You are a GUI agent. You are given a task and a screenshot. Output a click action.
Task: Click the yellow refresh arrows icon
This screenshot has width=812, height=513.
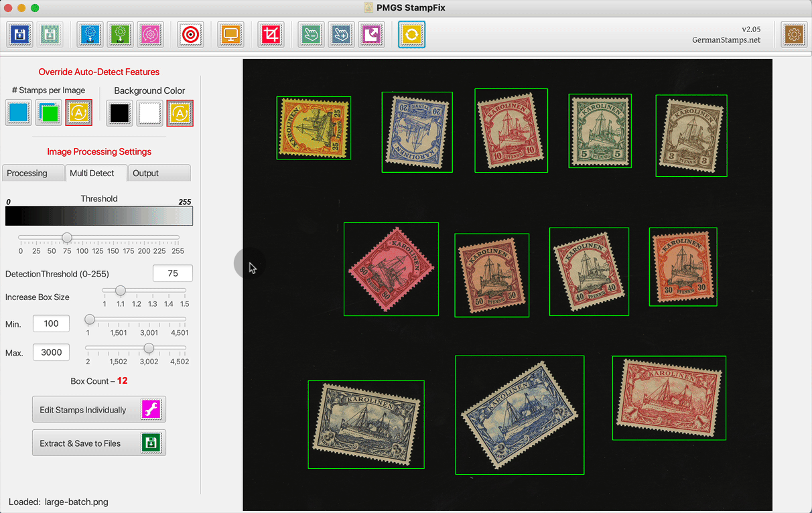click(x=411, y=34)
